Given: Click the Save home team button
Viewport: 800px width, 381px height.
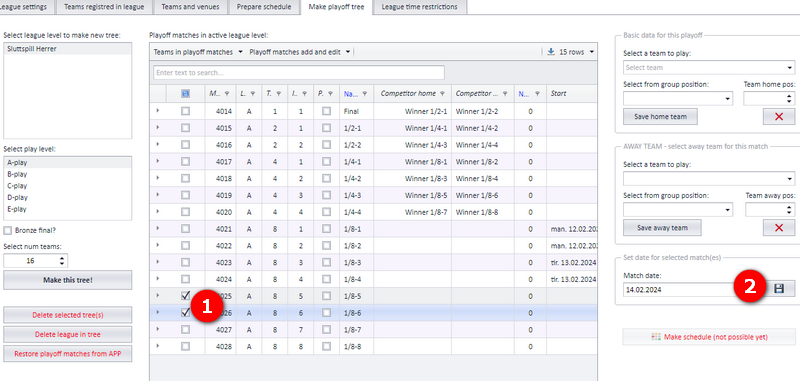Looking at the screenshot, I should (660, 116).
